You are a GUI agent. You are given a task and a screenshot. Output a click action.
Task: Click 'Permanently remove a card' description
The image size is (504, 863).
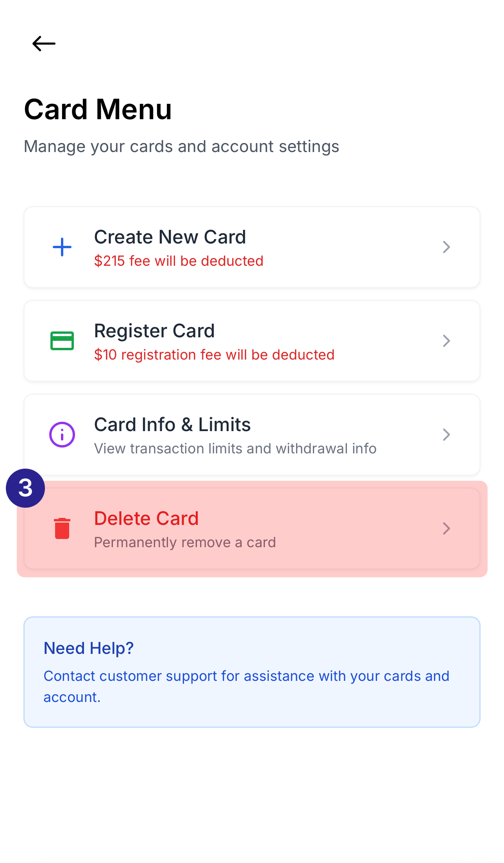pyautogui.click(x=185, y=543)
